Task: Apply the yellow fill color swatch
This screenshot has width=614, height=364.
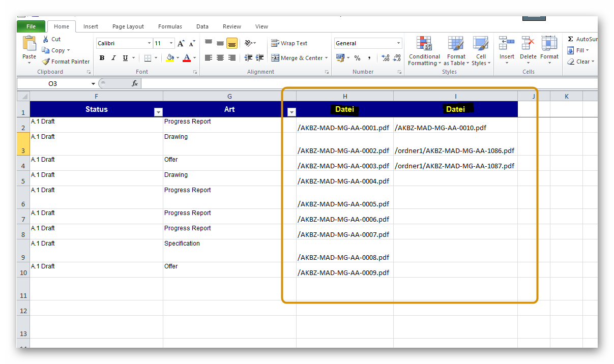Action: point(170,58)
